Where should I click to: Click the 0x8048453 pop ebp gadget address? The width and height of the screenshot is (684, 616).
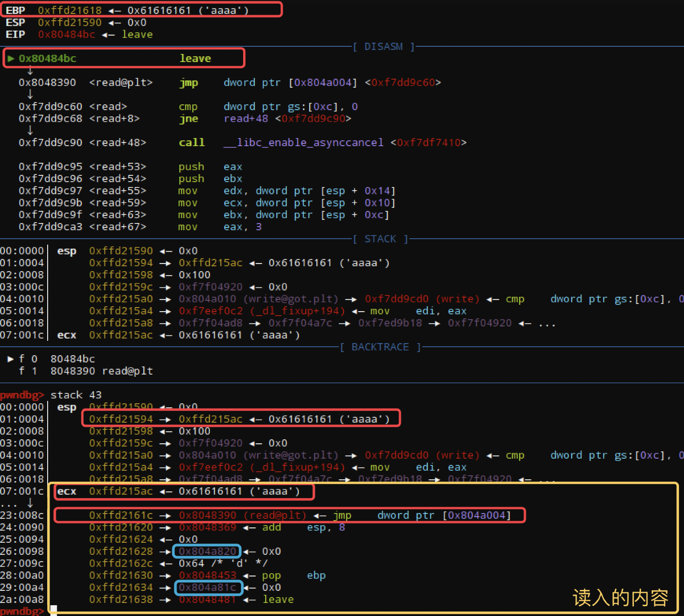[x=207, y=575]
